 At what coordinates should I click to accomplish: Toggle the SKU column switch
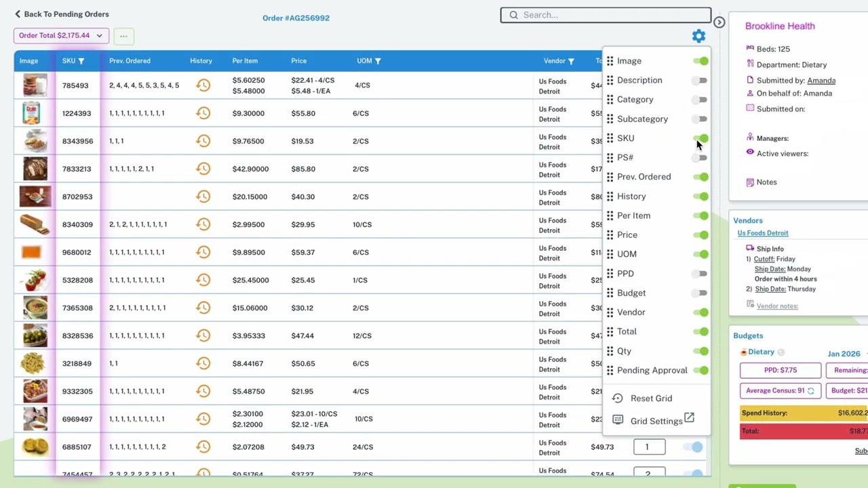tap(701, 138)
